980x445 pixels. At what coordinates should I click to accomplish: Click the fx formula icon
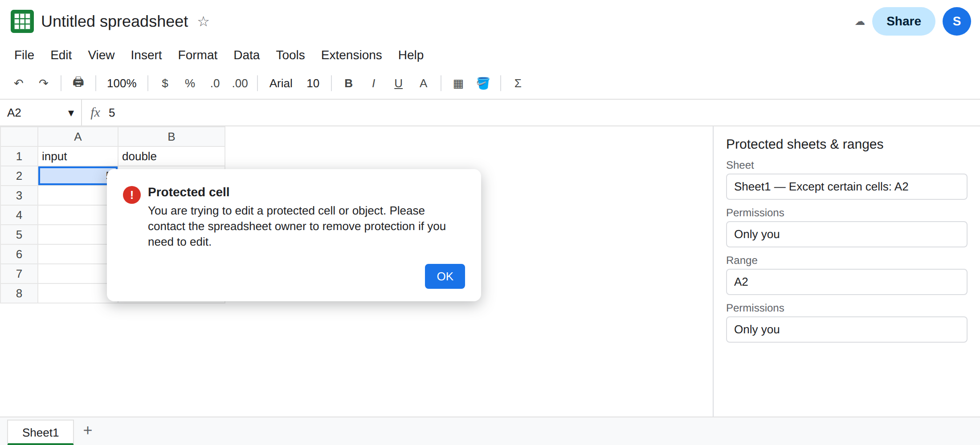pos(95,113)
